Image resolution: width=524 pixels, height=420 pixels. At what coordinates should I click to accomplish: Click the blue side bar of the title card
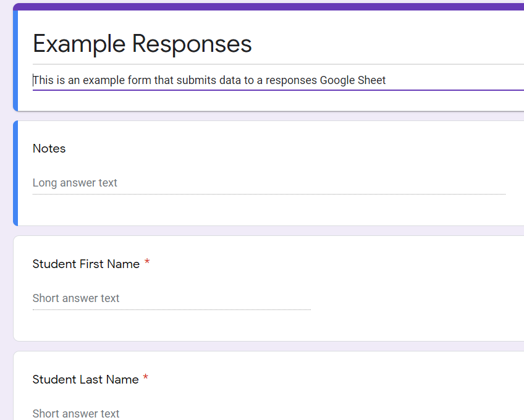(x=15, y=60)
